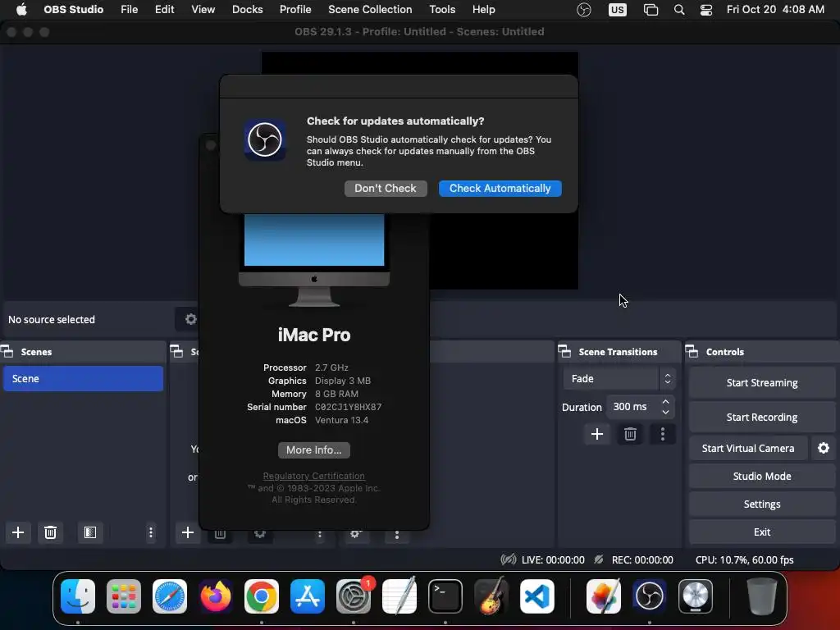The width and height of the screenshot is (840, 630).
Task: Open virtual camera settings gear
Action: tap(824, 448)
